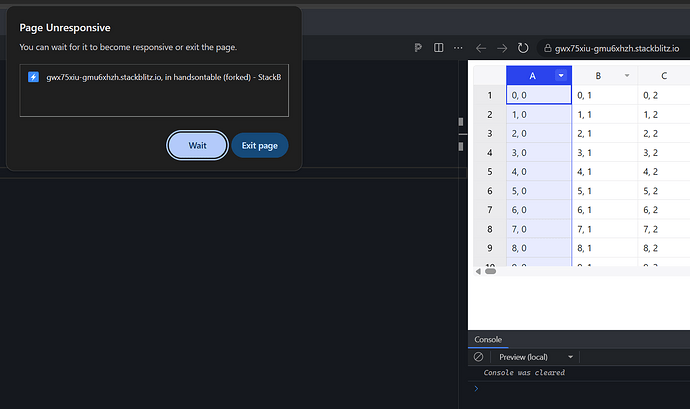This screenshot has height=409, width=690.
Task: Click the lower panel splitter handle
Action: click(461, 147)
